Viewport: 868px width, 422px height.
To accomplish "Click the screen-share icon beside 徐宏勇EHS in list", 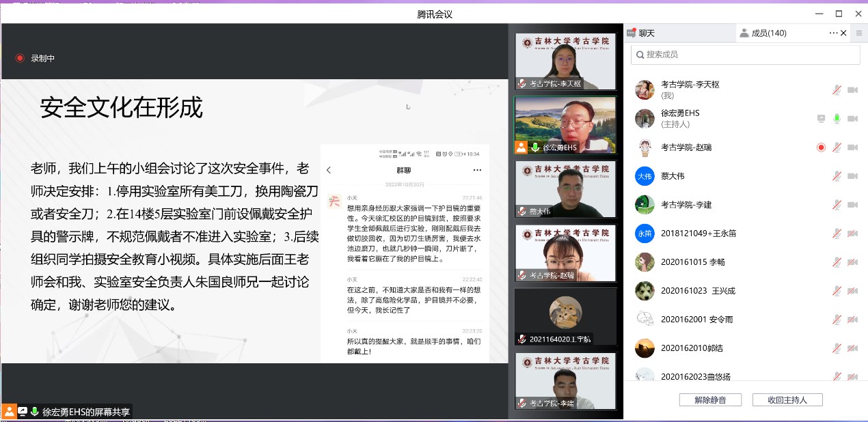I will point(821,119).
